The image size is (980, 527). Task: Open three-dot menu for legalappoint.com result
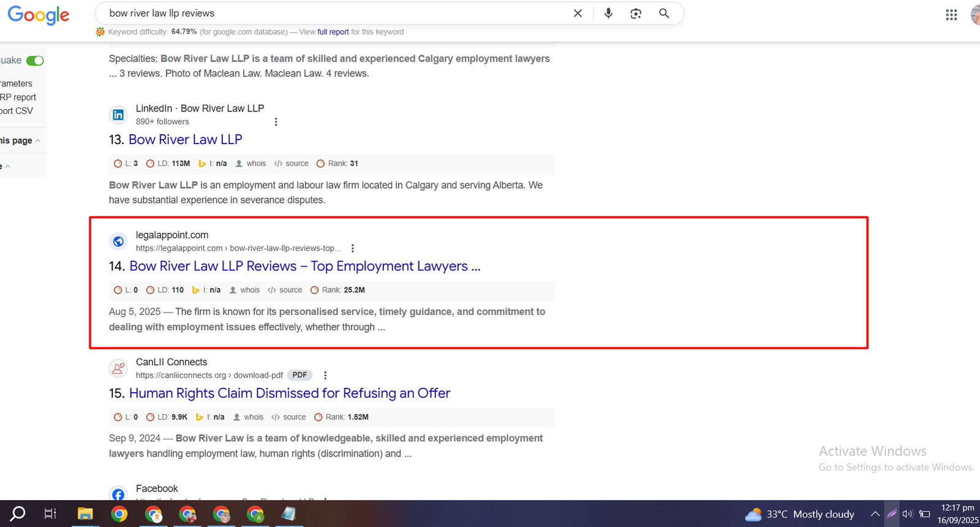pos(352,249)
